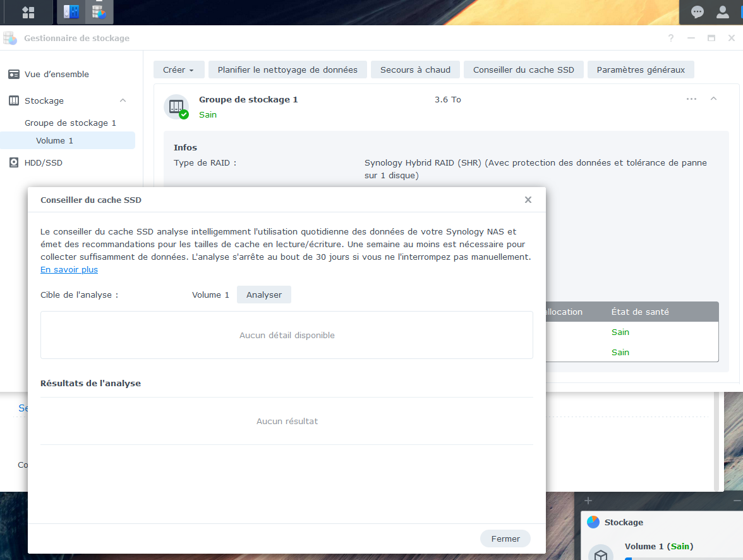
Task: Select HDD/SSD in the sidebar
Action: tap(44, 162)
